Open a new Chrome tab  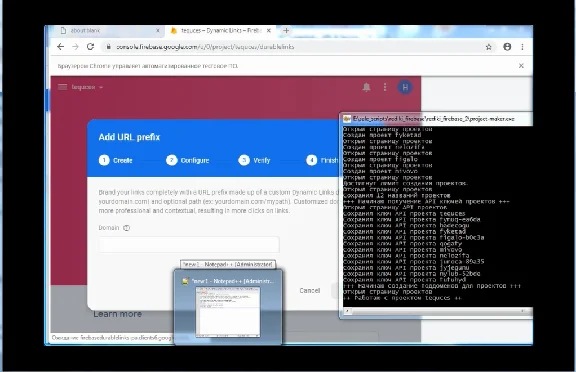(x=286, y=30)
